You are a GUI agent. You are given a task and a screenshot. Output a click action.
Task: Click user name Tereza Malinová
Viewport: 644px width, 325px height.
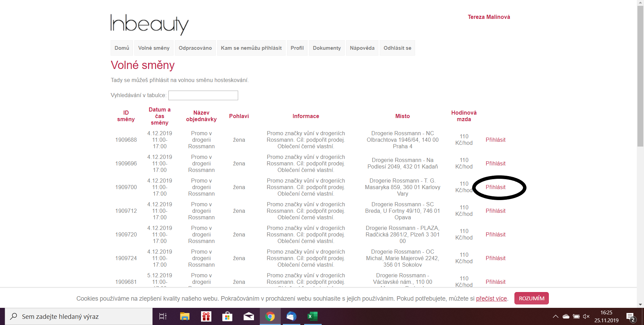489,17
